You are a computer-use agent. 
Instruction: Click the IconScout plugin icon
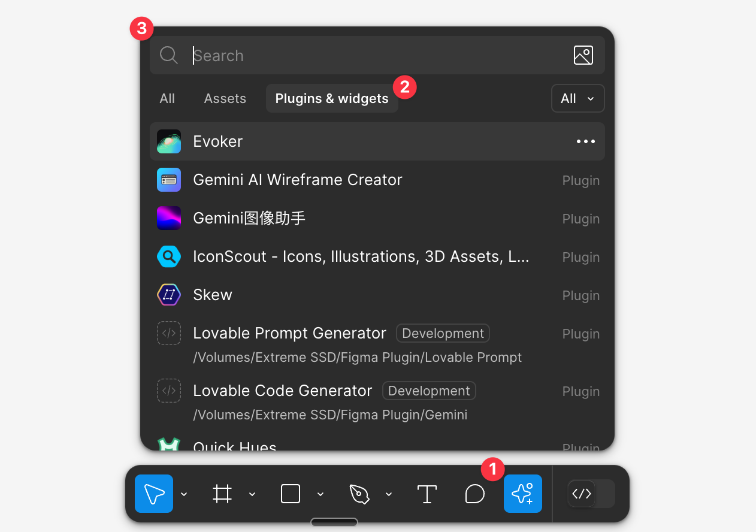click(169, 256)
